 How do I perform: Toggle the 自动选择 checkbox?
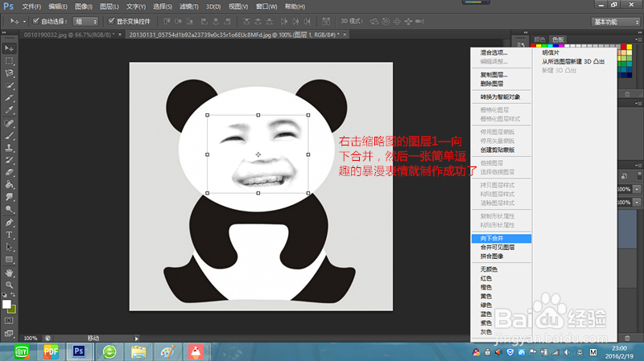(x=35, y=21)
